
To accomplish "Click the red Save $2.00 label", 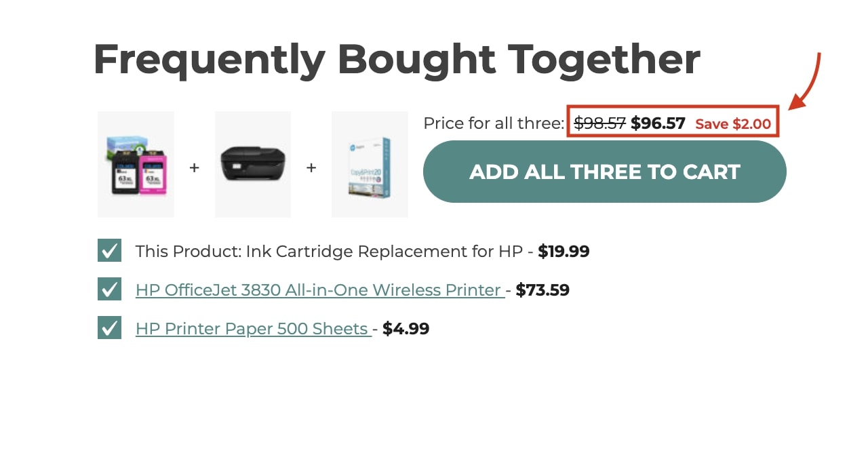I will [x=733, y=124].
